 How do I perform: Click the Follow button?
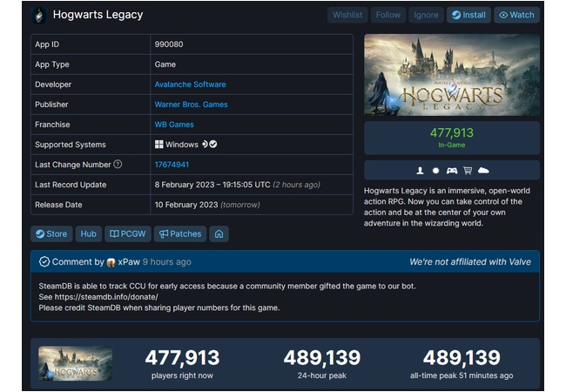pyautogui.click(x=388, y=15)
